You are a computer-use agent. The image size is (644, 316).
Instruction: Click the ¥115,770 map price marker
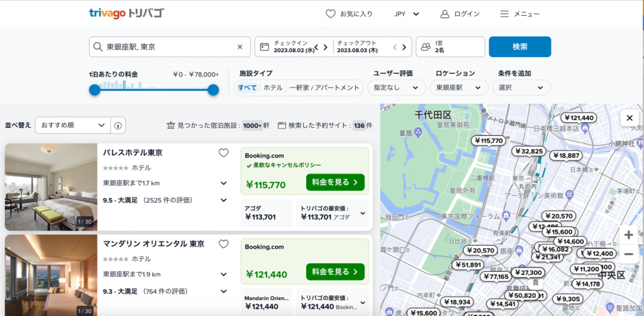click(x=488, y=141)
